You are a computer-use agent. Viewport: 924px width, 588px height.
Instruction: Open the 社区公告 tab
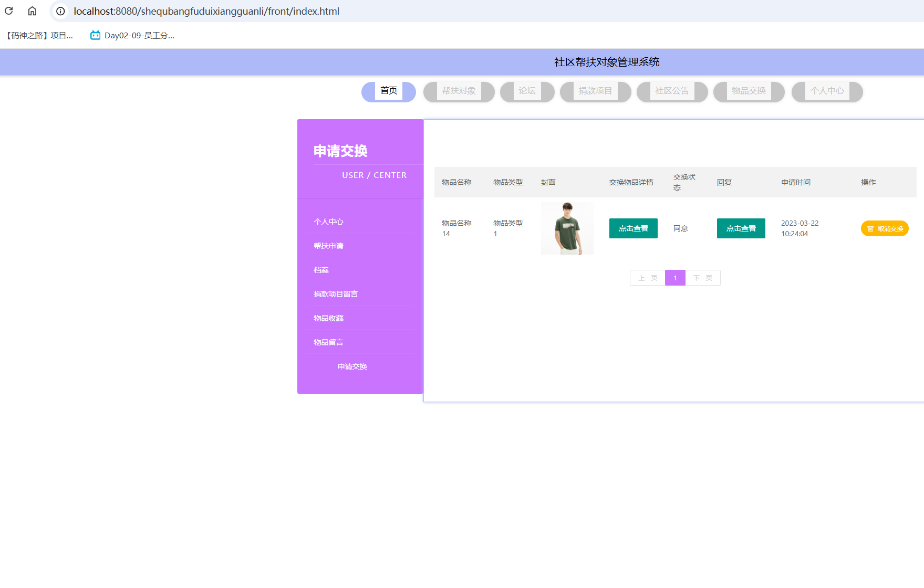(672, 91)
